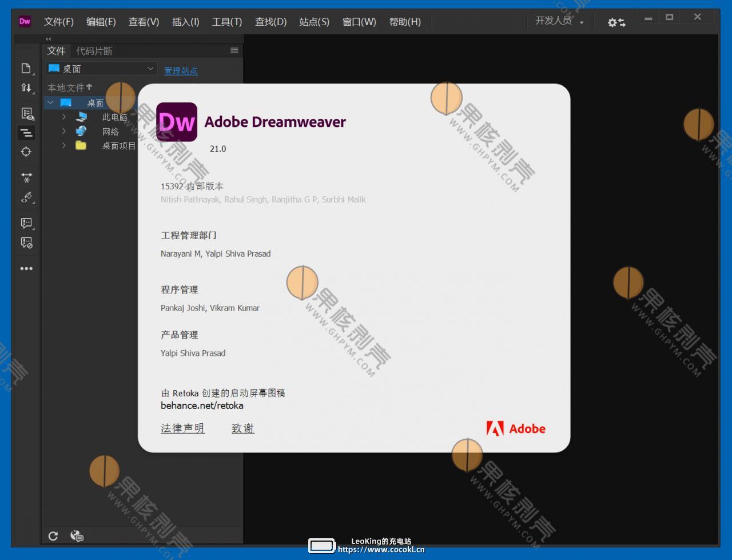
Task: Collapse the panel with double-chevron icon
Action: [49, 39]
